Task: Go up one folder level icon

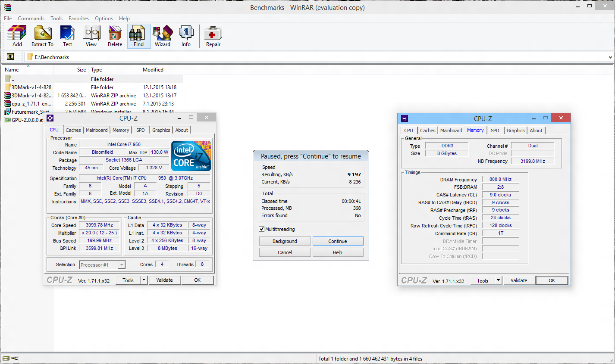Action: click(10, 56)
